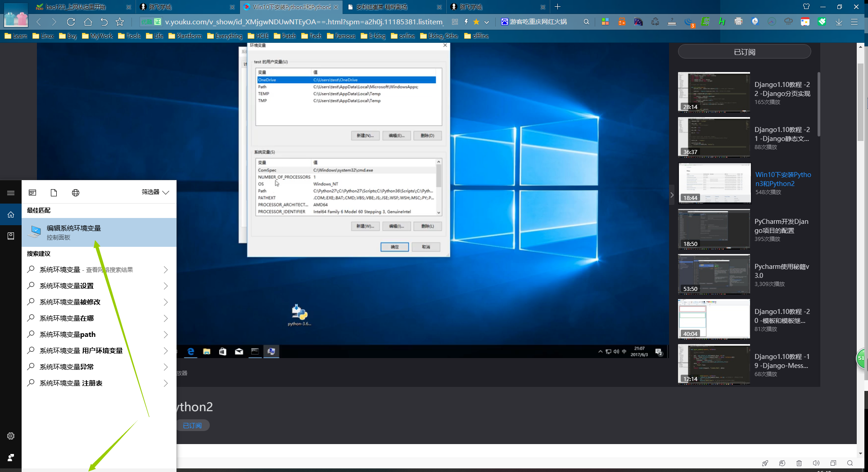Reload the page with refresh icon
The height and width of the screenshot is (472, 868).
[71, 22]
